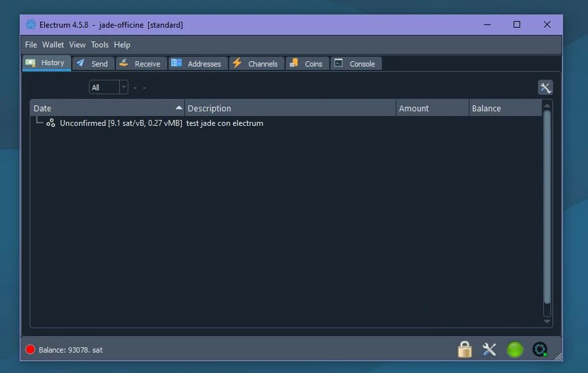Click the red balance status circle
588x373 pixels.
30,350
